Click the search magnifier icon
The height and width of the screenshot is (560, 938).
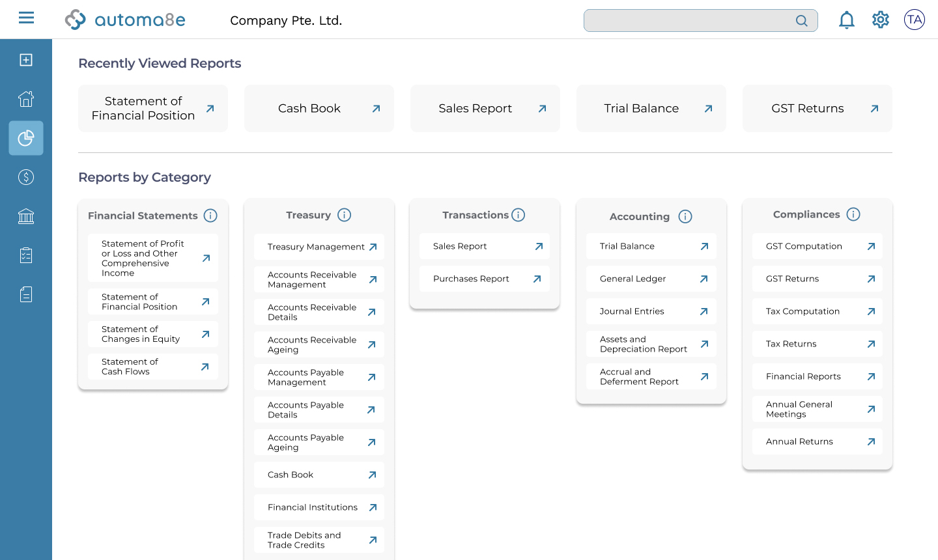(x=802, y=21)
